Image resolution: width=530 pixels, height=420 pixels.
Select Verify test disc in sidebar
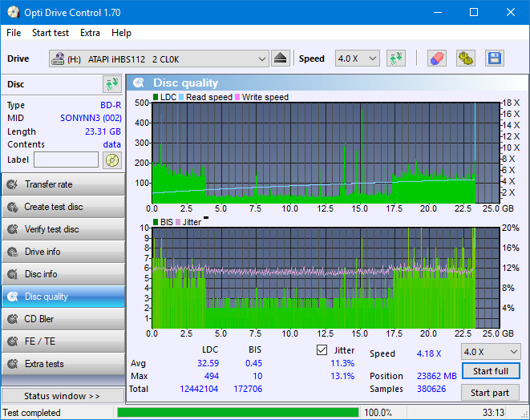pyautogui.click(x=63, y=229)
